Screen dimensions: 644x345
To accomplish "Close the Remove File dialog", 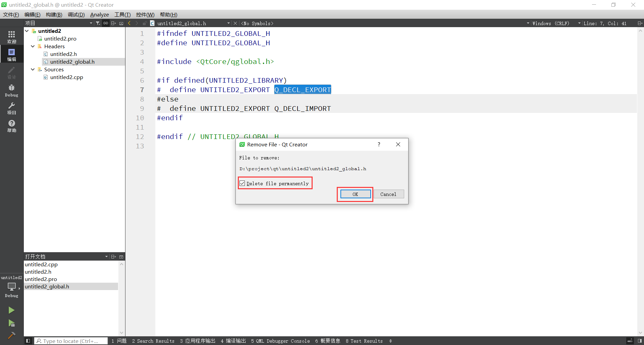I will pos(398,144).
